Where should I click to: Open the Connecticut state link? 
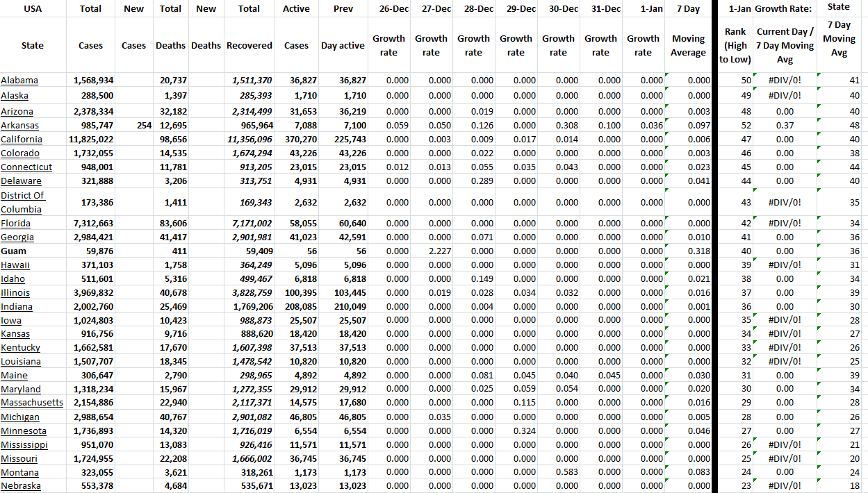[x=26, y=167]
